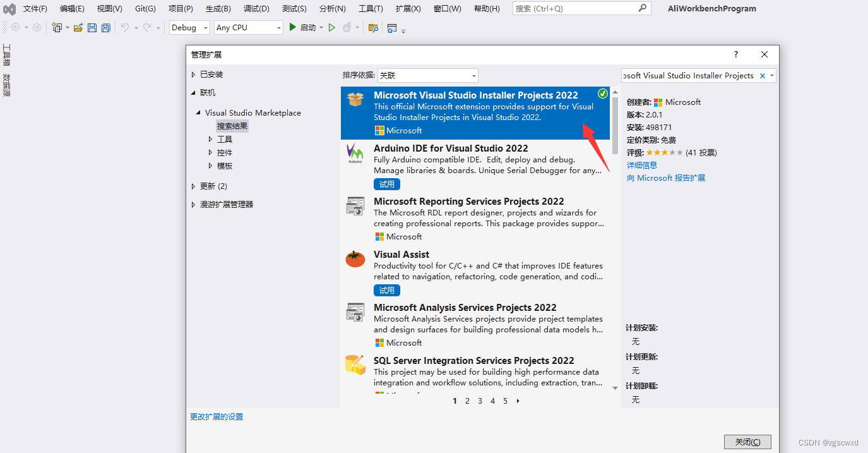Open 更改扩展的设置 link
Viewport: 868px width, 453px height.
pos(217,417)
